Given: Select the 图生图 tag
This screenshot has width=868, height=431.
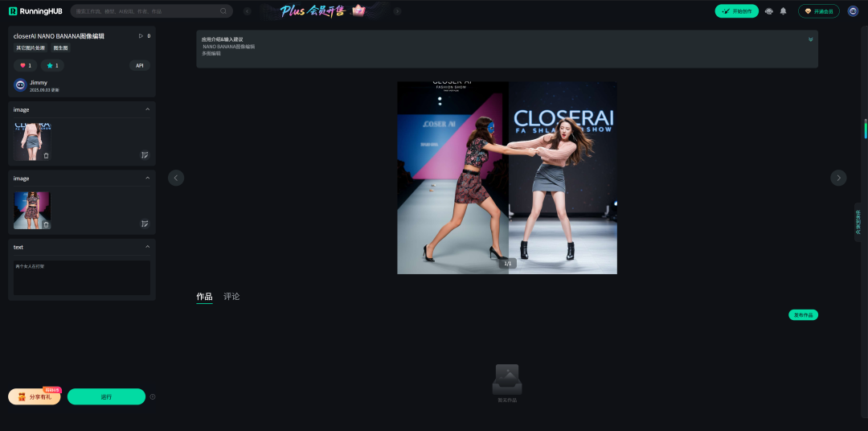Looking at the screenshot, I should pos(61,48).
